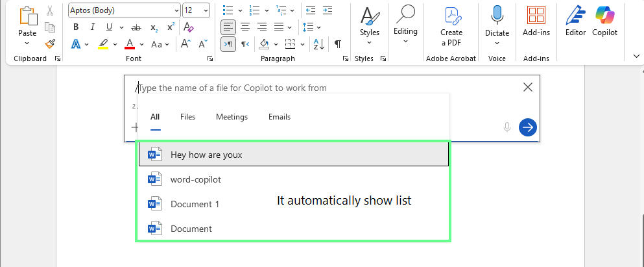Click the Paste clipboard icon
The height and width of the screenshot is (267, 644).
click(x=27, y=16)
